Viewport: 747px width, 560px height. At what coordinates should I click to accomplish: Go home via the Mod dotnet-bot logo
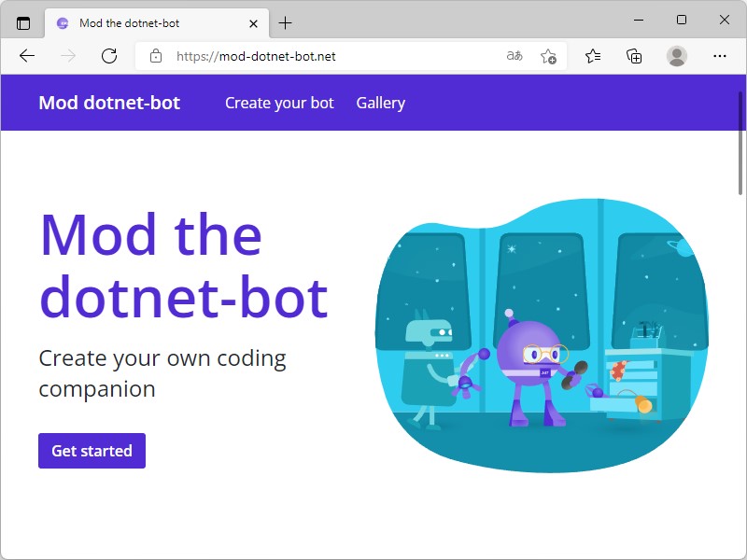click(x=109, y=103)
